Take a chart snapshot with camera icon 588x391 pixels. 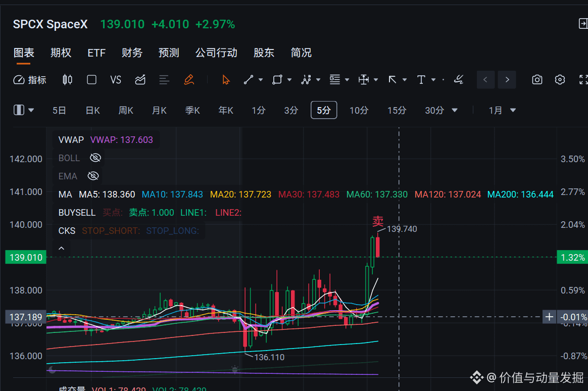pos(537,80)
